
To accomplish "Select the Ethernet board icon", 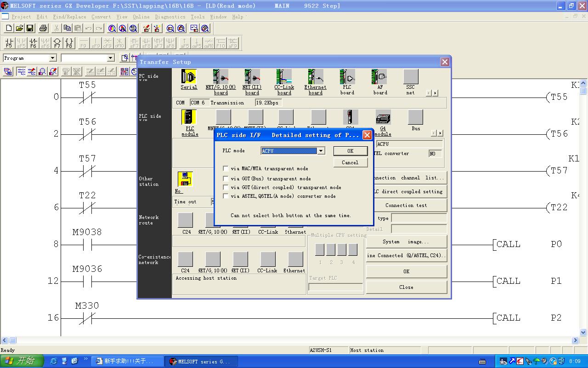I will click(315, 77).
